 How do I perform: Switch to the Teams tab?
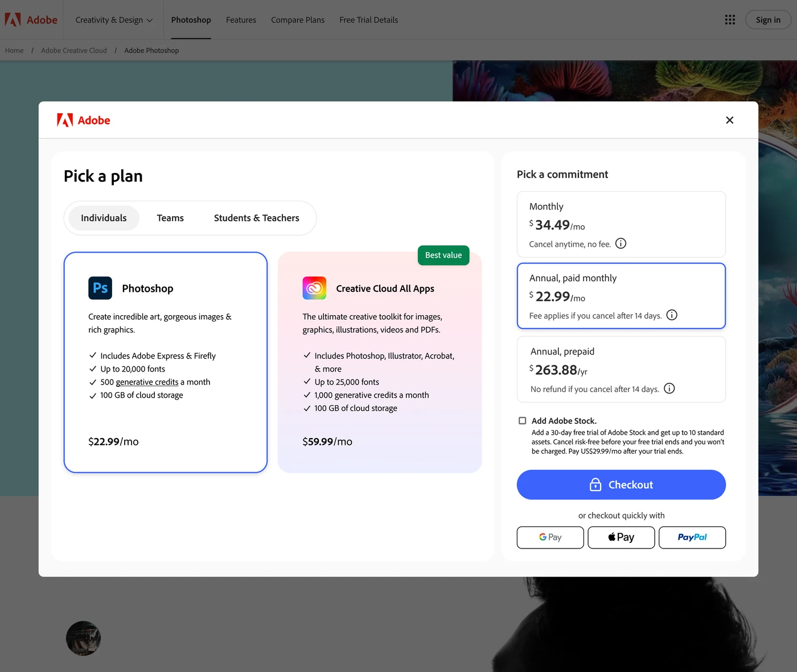(x=170, y=218)
